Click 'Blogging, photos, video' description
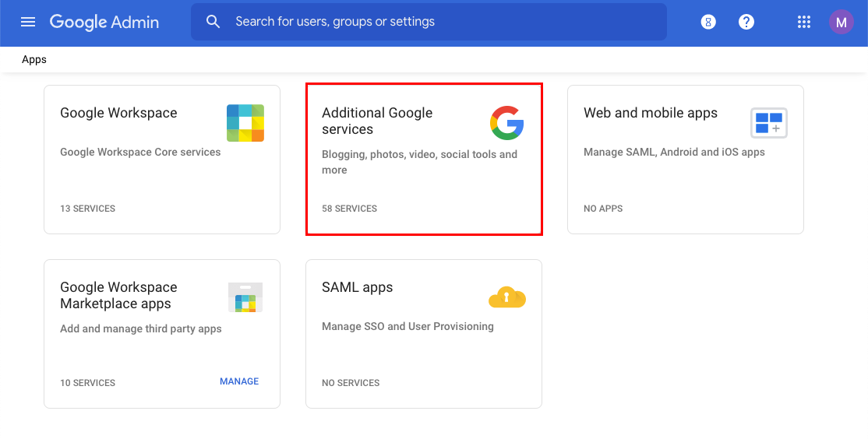868x439 pixels. pyautogui.click(x=420, y=162)
